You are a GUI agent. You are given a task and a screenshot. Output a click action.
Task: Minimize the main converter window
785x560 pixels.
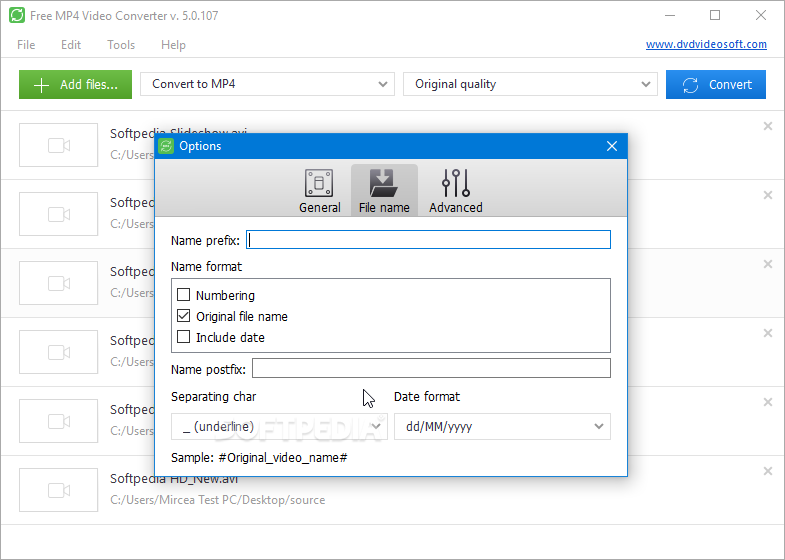pyautogui.click(x=670, y=16)
